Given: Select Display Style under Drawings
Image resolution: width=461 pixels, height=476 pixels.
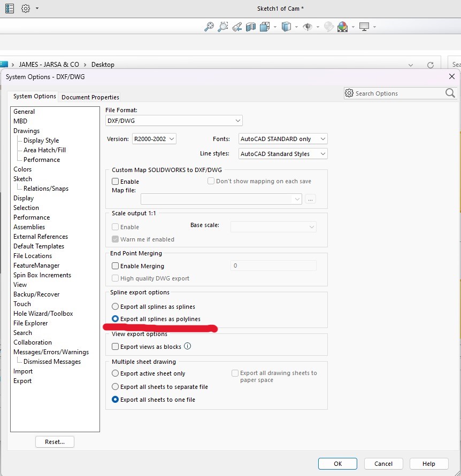Looking at the screenshot, I should point(41,141).
